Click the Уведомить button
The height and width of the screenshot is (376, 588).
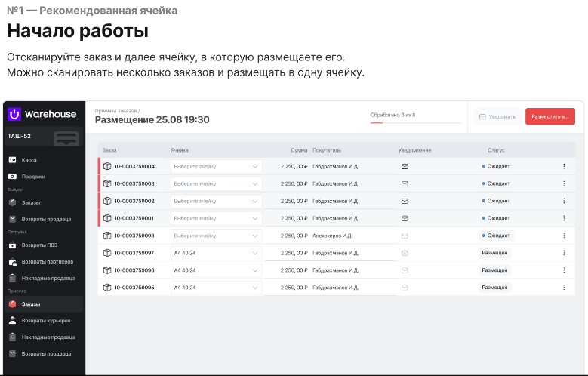(496, 116)
